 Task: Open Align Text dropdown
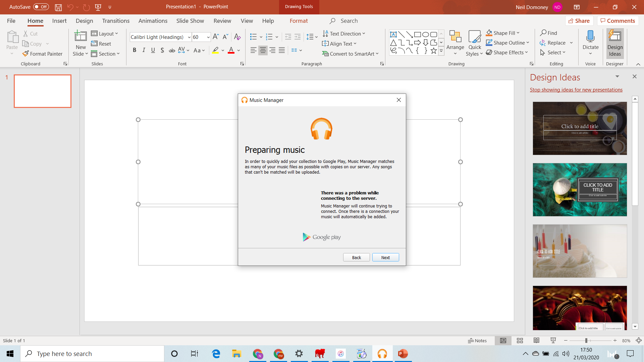(x=339, y=44)
